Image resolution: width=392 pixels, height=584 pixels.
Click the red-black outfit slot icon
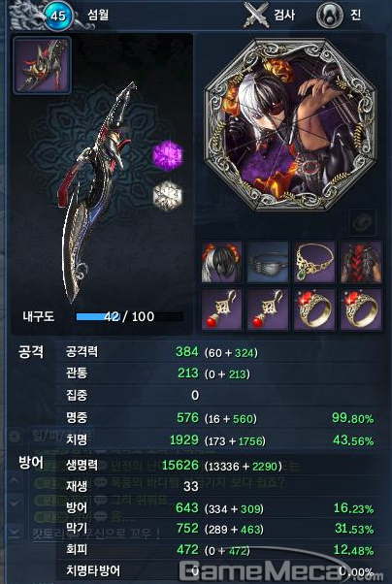click(361, 262)
